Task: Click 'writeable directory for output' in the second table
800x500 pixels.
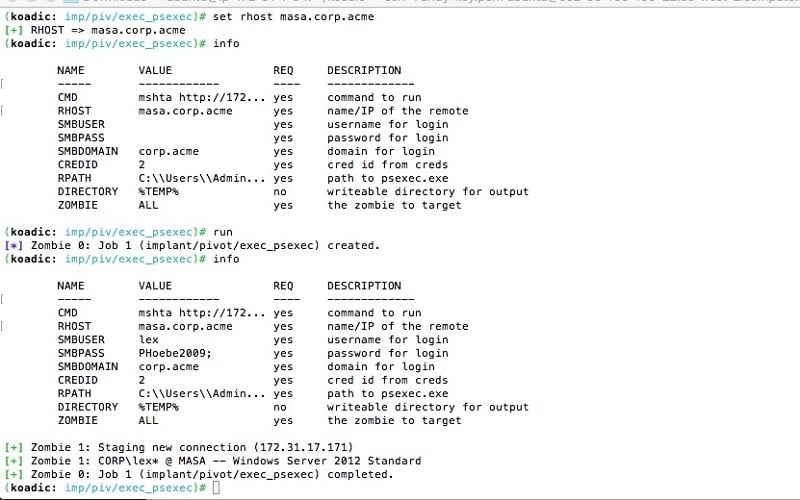Action: click(x=428, y=407)
